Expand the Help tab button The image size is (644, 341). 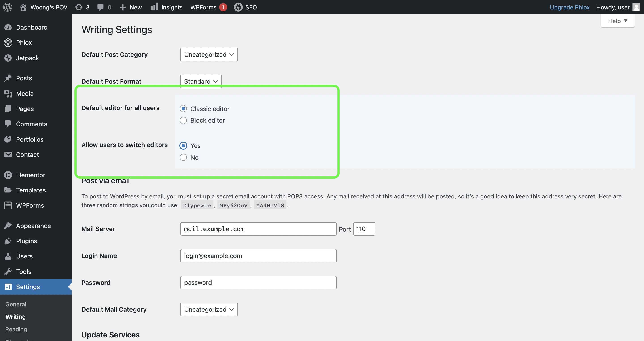(617, 21)
